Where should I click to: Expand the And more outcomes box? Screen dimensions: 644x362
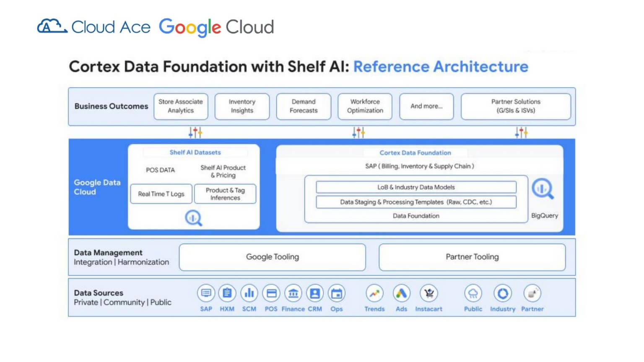(426, 106)
